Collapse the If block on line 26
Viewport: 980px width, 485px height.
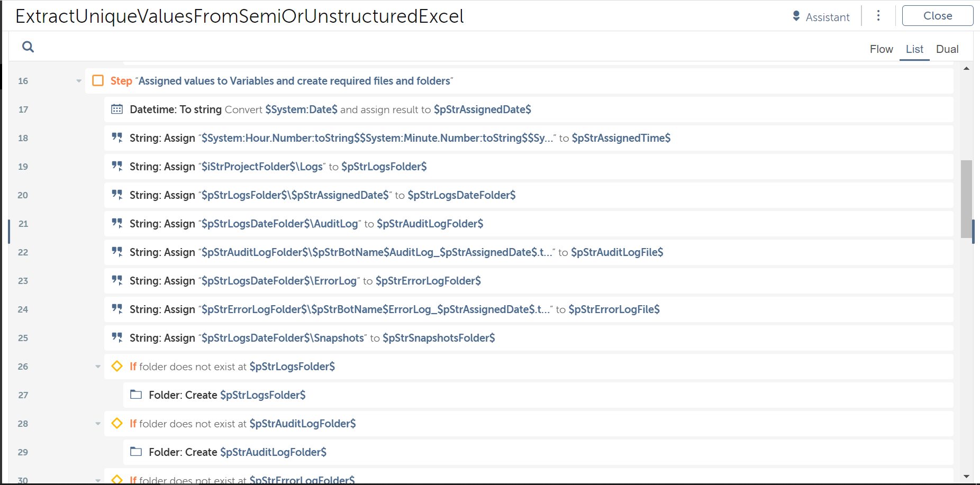point(98,367)
